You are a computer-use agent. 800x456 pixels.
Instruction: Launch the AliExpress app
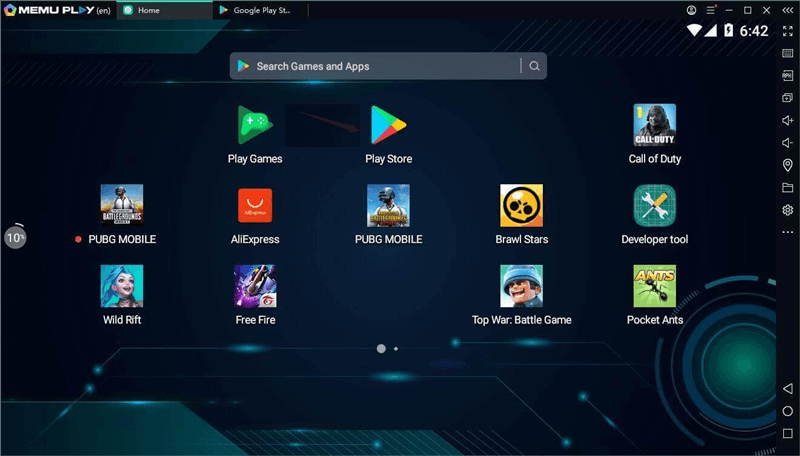coord(255,206)
